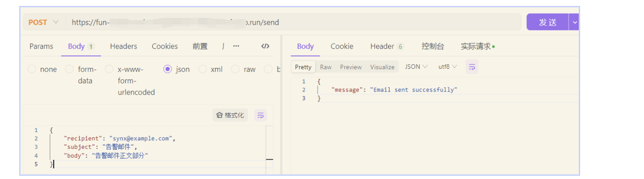Switch to the 控制台 tab
644x179 pixels.
click(x=433, y=46)
